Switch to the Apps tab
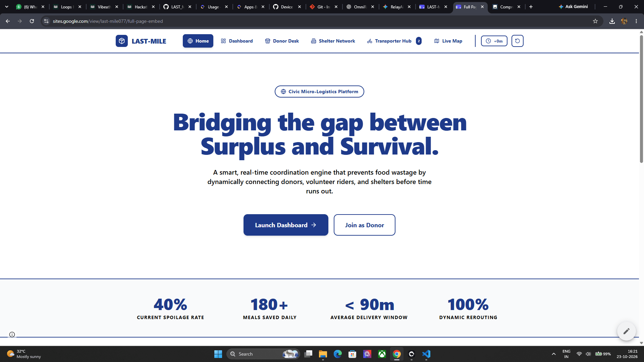 pyautogui.click(x=251, y=7)
